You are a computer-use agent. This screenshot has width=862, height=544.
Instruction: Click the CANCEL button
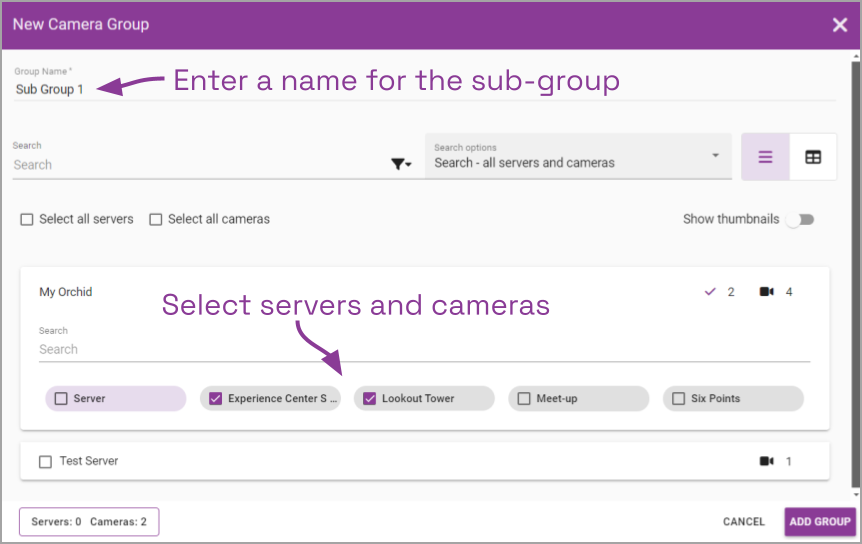(x=744, y=521)
